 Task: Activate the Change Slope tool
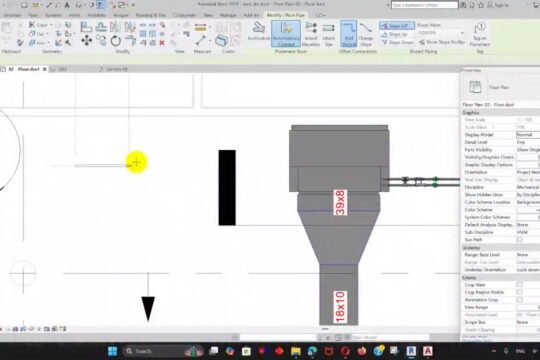pos(365,34)
